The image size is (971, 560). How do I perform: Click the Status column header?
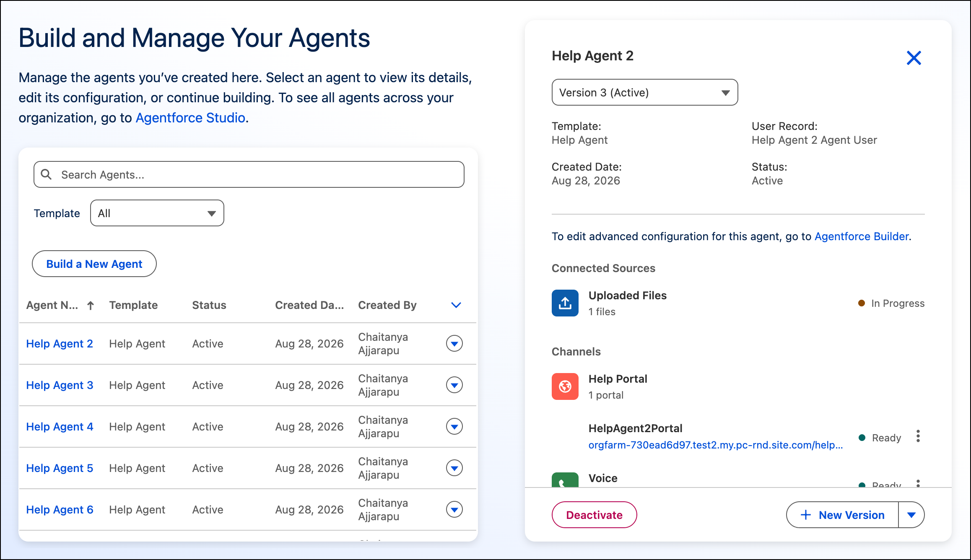[209, 305]
